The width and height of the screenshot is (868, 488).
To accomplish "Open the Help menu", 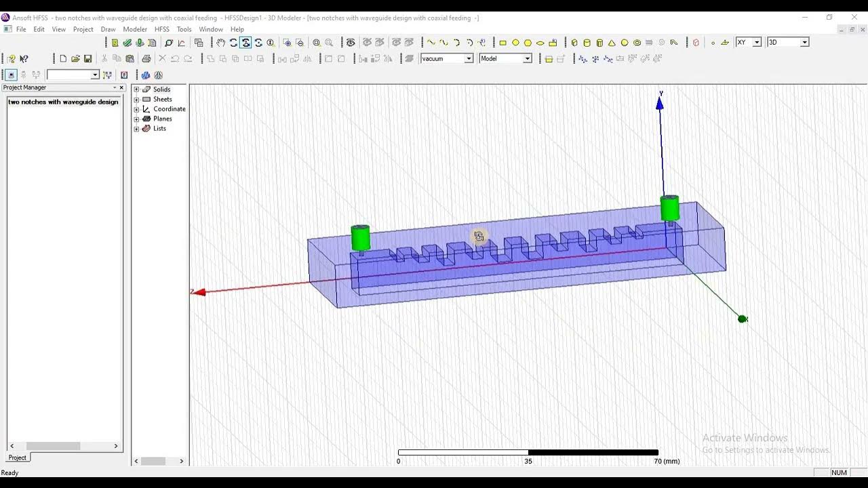I will pyautogui.click(x=237, y=29).
